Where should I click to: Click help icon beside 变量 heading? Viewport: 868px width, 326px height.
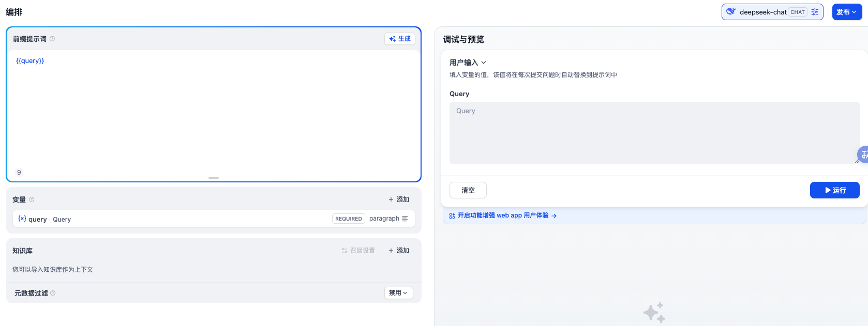(32, 199)
